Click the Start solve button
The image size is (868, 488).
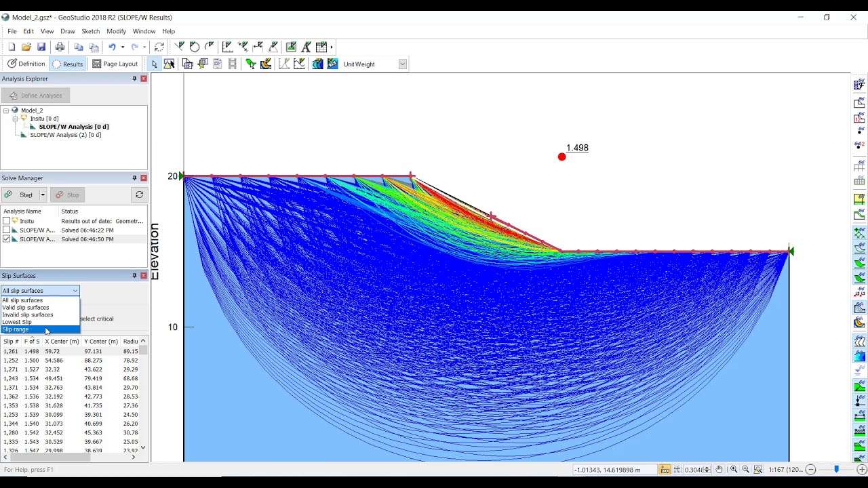tap(20, 195)
